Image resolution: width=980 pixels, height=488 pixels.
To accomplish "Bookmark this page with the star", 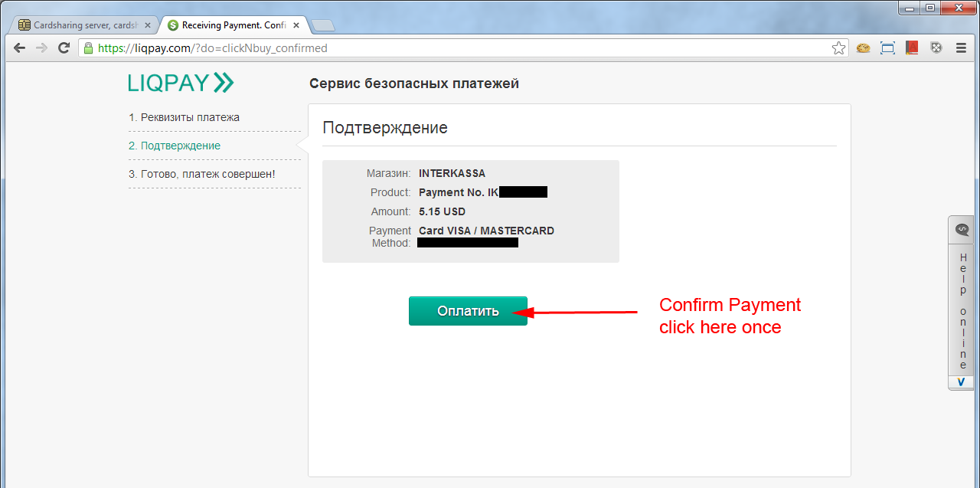I will 839,48.
